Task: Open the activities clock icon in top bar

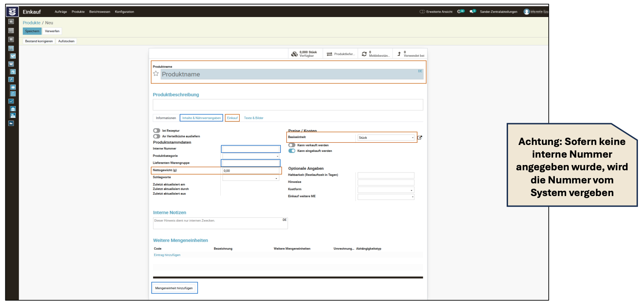Action: tap(460, 11)
